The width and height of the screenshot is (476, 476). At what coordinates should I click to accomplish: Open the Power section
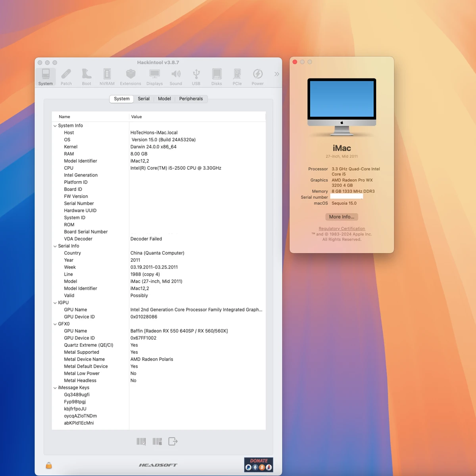click(x=257, y=77)
